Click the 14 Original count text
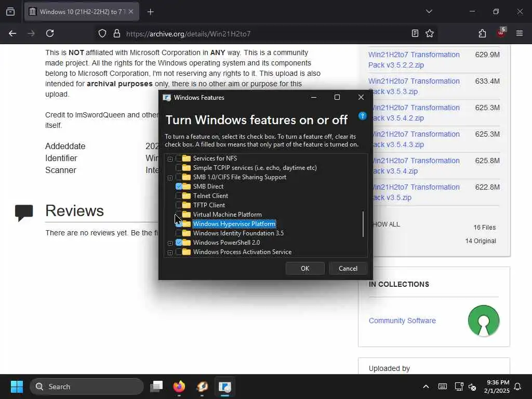The width and height of the screenshot is (532, 399). pos(481,241)
